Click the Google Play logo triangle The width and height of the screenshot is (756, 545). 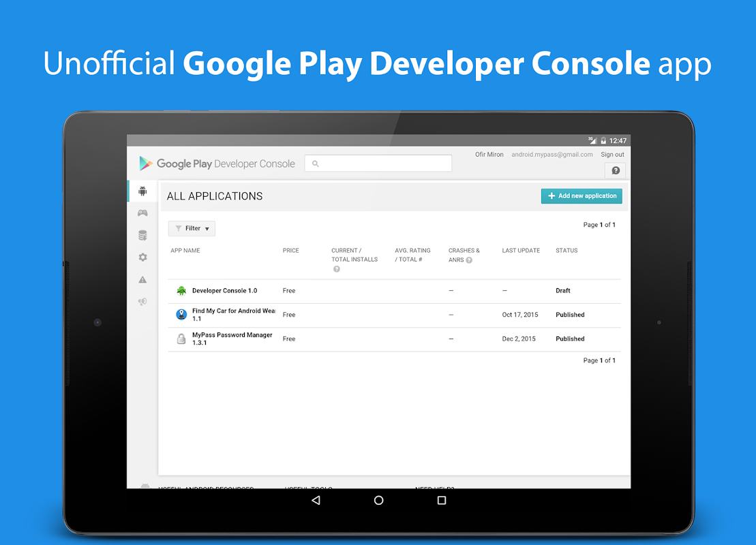point(146,163)
